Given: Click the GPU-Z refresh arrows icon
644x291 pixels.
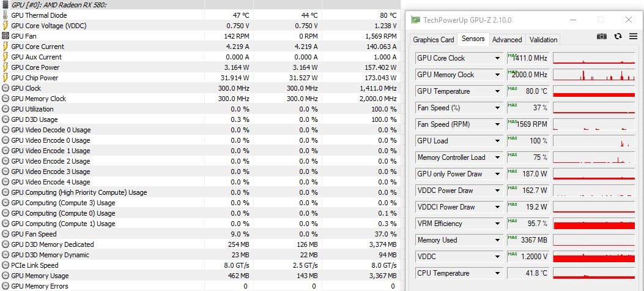Looking at the screenshot, I should click(x=618, y=36).
